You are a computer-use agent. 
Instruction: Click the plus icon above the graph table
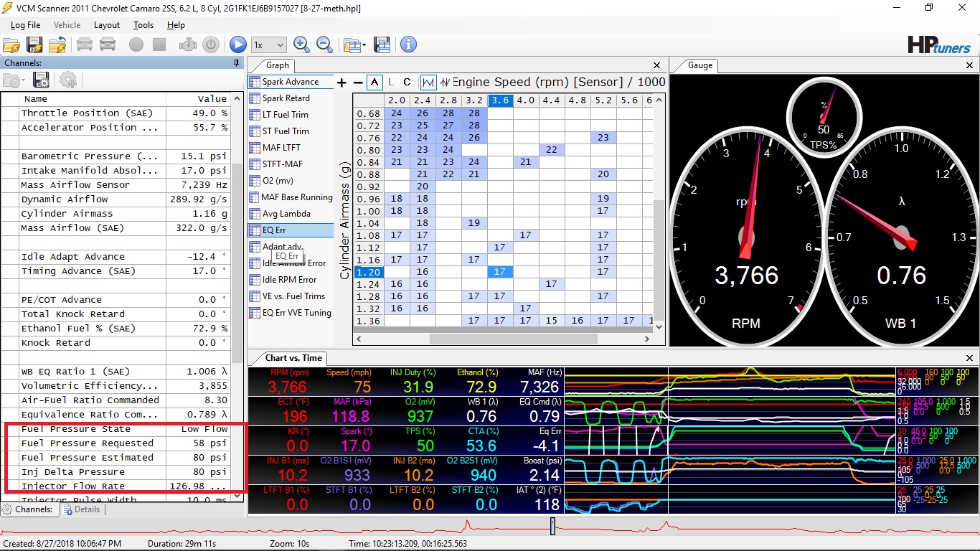(x=341, y=83)
